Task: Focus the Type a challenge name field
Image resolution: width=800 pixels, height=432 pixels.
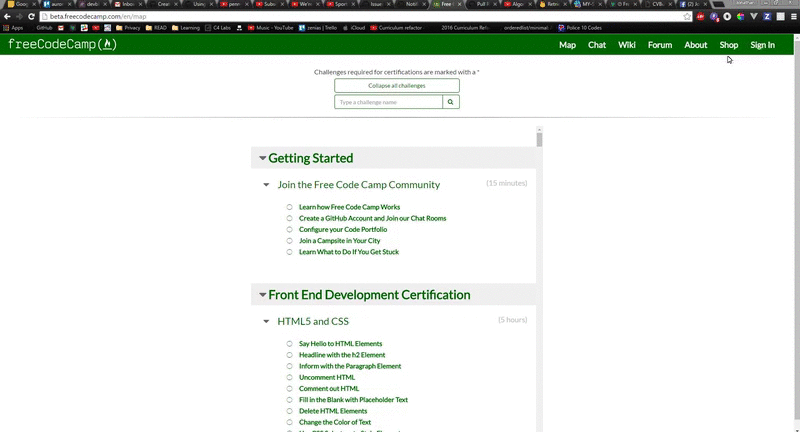Action: point(388,102)
